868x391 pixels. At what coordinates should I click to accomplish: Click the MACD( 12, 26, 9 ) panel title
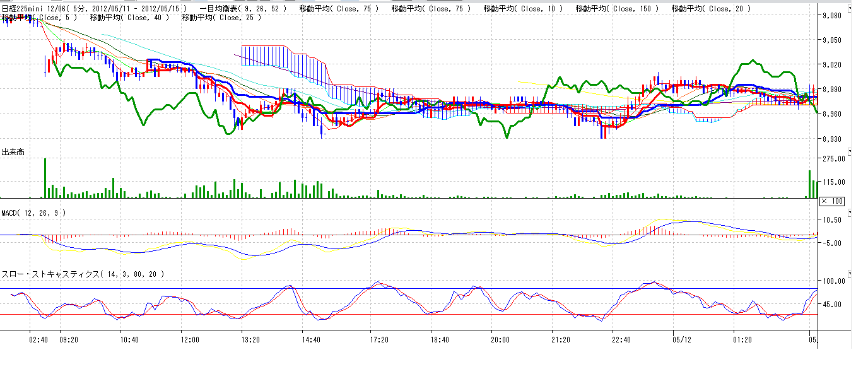pyautogui.click(x=33, y=213)
